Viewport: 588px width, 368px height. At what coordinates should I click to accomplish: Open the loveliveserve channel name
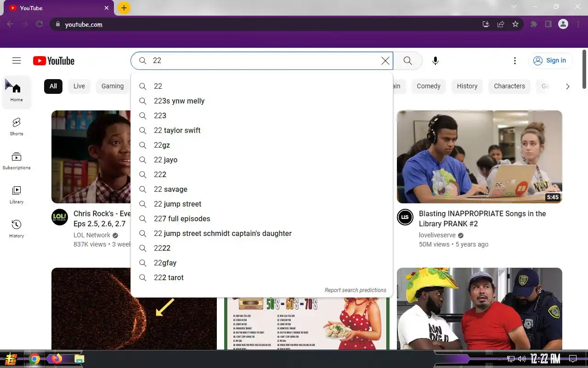click(x=437, y=235)
